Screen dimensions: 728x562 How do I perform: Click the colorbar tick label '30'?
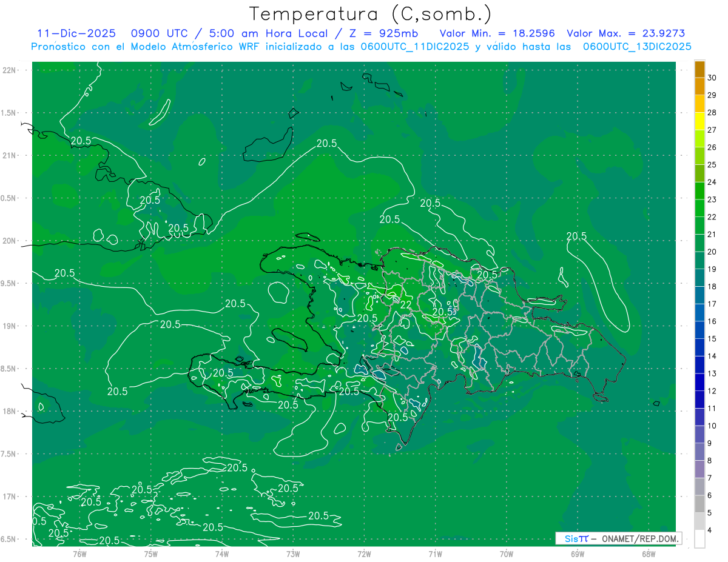pos(712,78)
